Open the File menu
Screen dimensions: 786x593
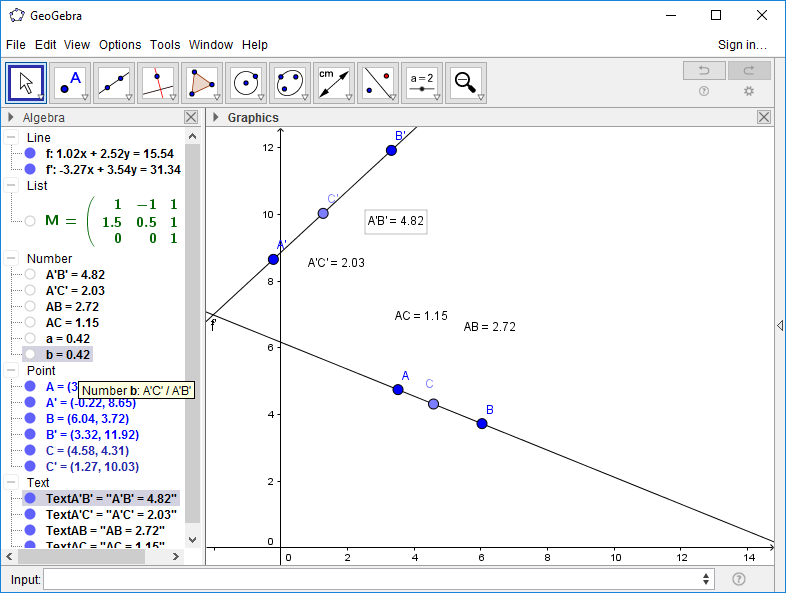[x=16, y=45]
